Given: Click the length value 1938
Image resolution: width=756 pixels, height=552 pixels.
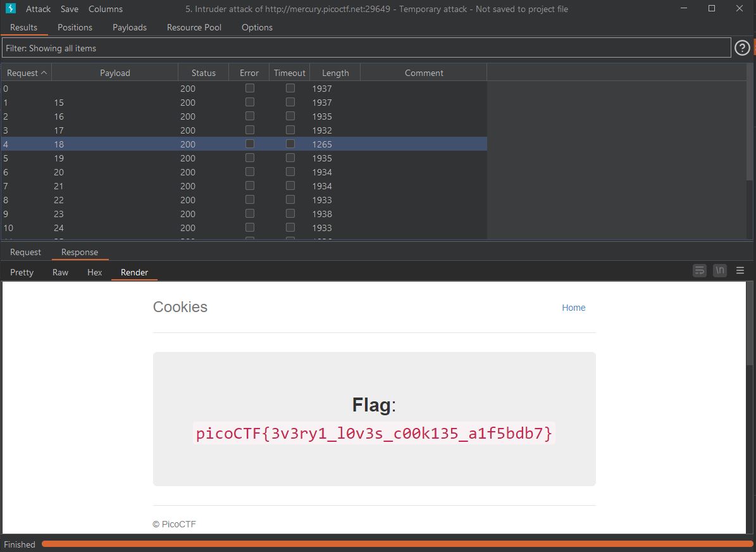Looking at the screenshot, I should click(322, 214).
